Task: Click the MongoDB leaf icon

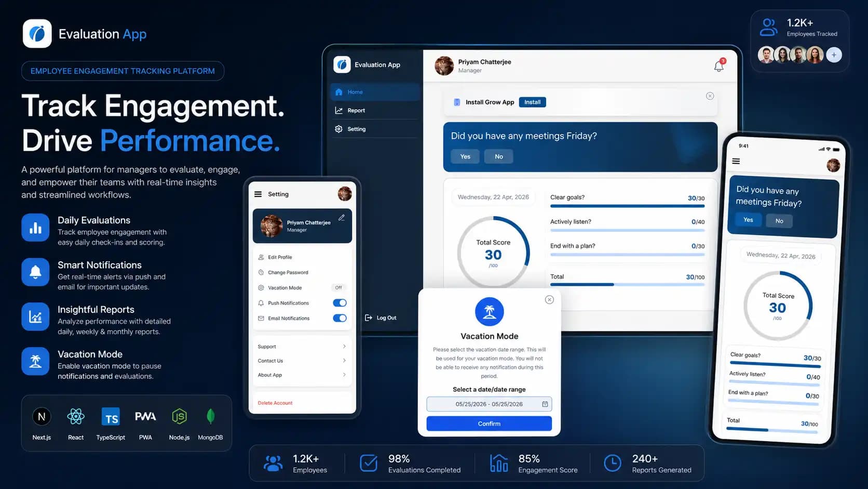Action: (x=210, y=416)
